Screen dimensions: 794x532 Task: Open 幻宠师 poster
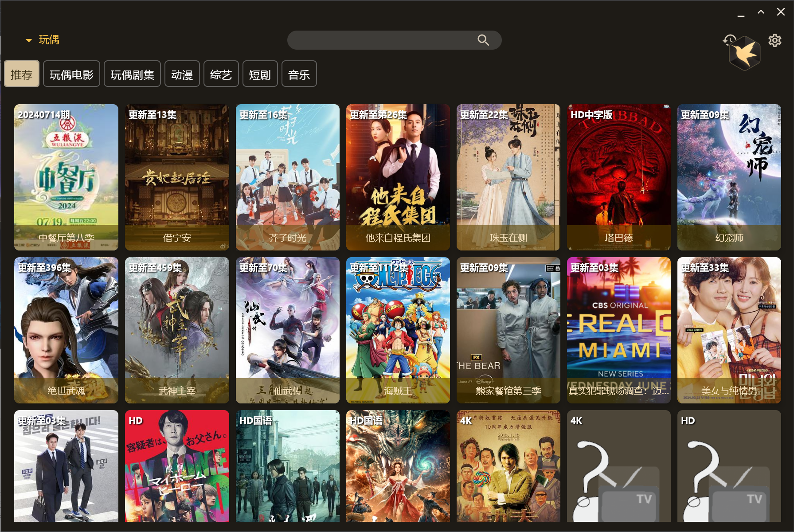tap(729, 177)
